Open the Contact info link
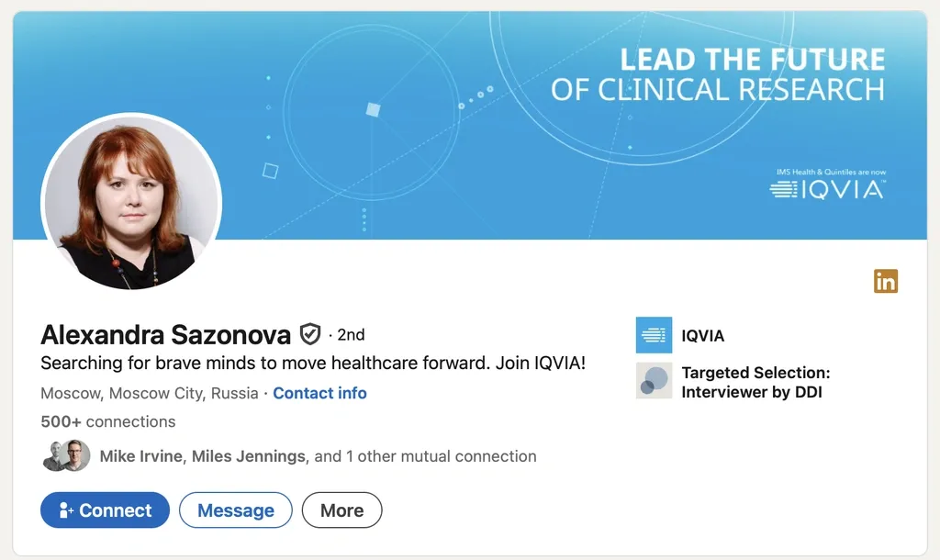The height and width of the screenshot is (560, 940). coord(319,393)
